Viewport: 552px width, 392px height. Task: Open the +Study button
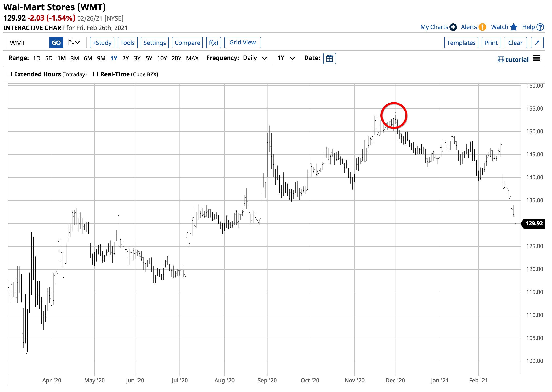point(102,43)
